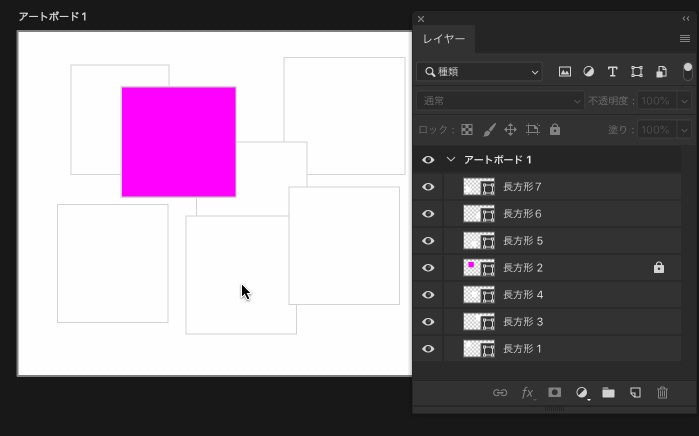The height and width of the screenshot is (436, 699).
Task: Open the 塗り fill dropdown arrow
Action: coord(684,130)
